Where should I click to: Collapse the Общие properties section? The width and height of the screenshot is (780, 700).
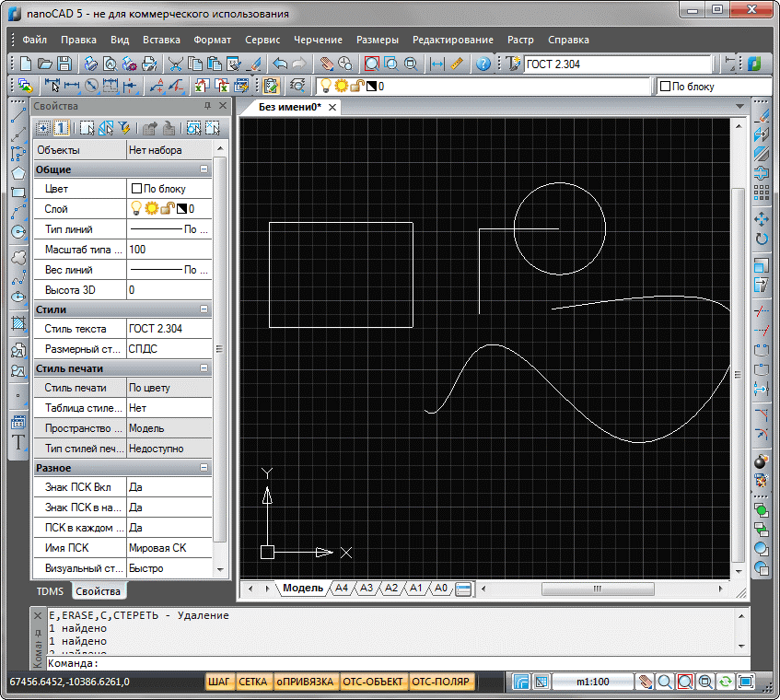204,170
